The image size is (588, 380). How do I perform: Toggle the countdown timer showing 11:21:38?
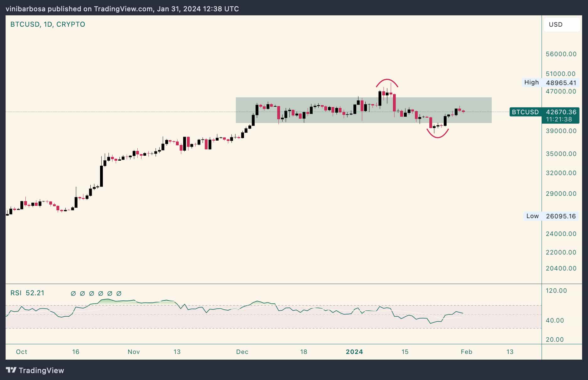pos(560,119)
